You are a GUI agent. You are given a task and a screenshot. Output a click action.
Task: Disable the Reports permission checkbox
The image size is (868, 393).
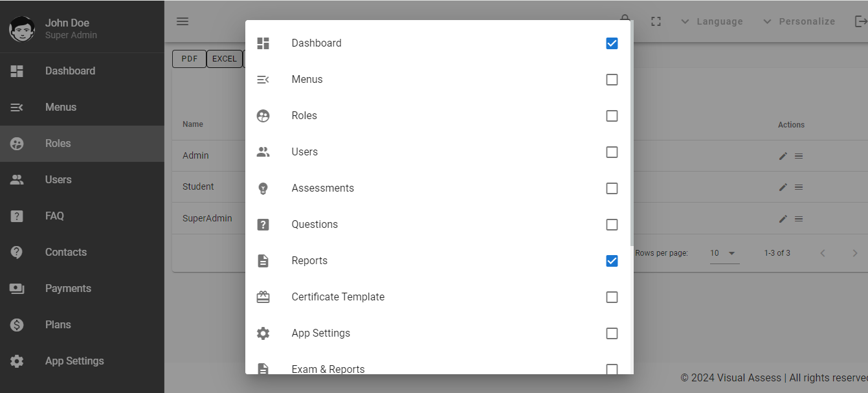(612, 260)
